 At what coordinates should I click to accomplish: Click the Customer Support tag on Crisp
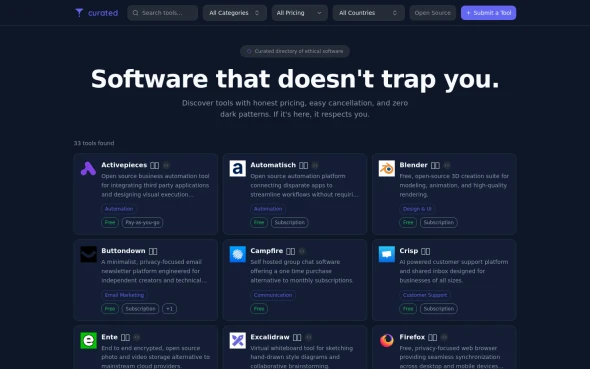click(425, 295)
